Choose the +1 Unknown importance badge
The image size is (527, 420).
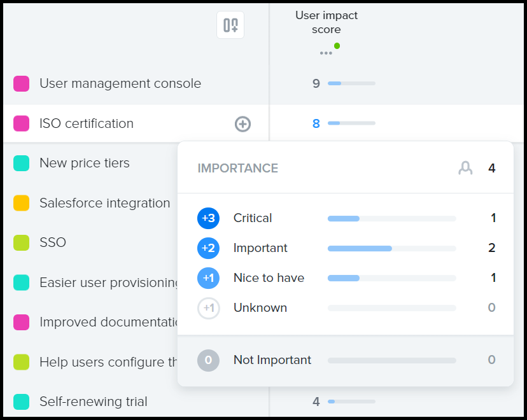pos(208,308)
